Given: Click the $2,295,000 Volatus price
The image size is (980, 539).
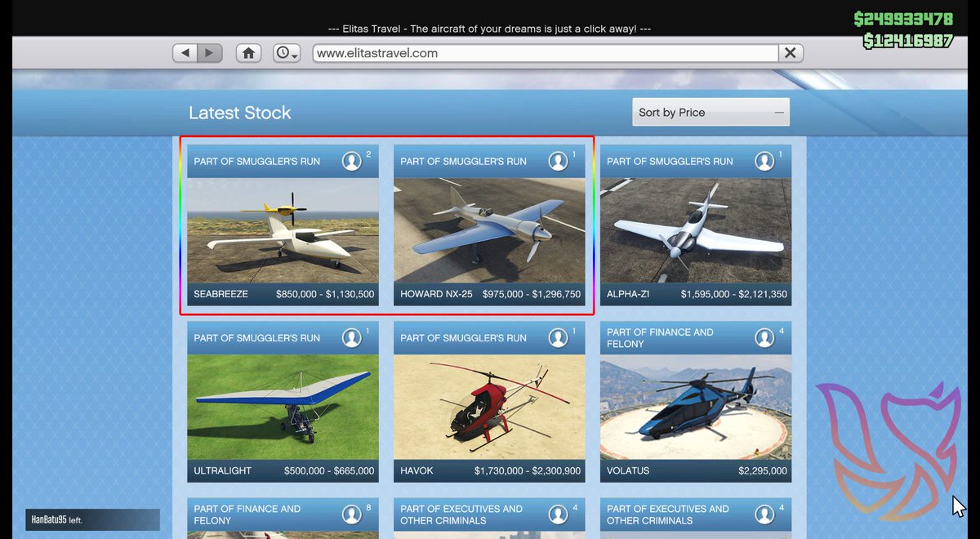Looking at the screenshot, I should 763,470.
